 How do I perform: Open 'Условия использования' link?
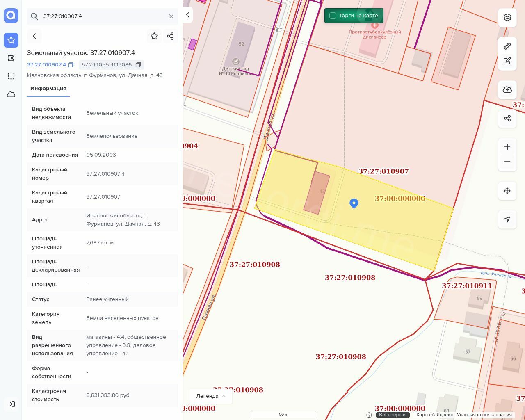pos(484,415)
